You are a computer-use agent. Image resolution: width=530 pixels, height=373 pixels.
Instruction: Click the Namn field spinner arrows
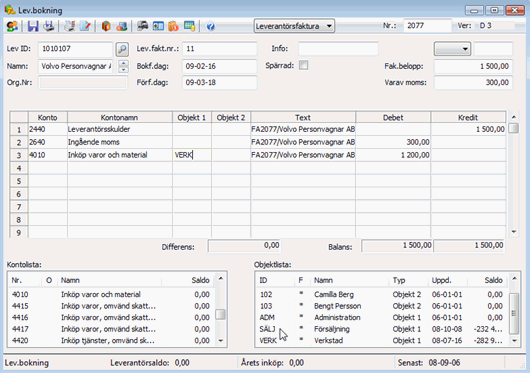(123, 66)
